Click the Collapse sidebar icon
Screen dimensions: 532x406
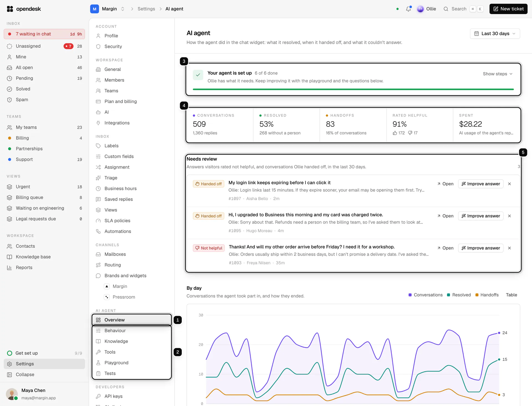point(9,375)
